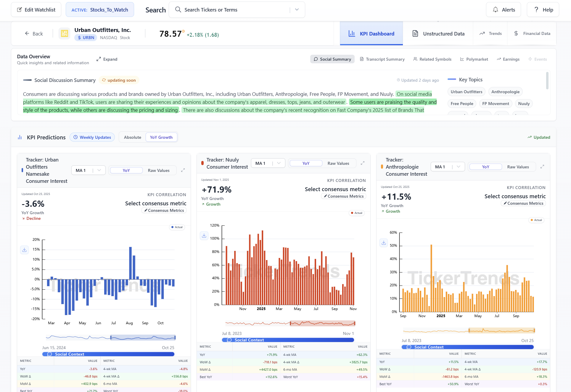The width and height of the screenshot is (571, 392).
Task: Expand the Nuuly tracker to fullscreen
Action: pyautogui.click(x=363, y=163)
